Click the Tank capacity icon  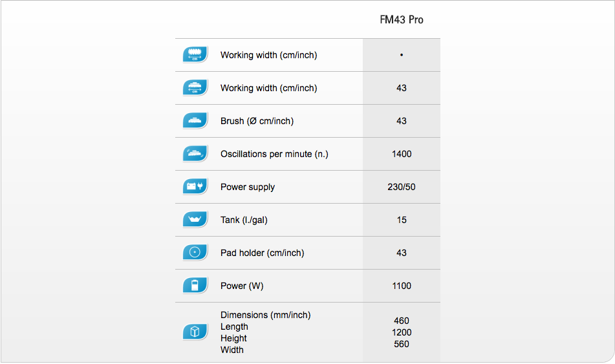pyautogui.click(x=195, y=220)
